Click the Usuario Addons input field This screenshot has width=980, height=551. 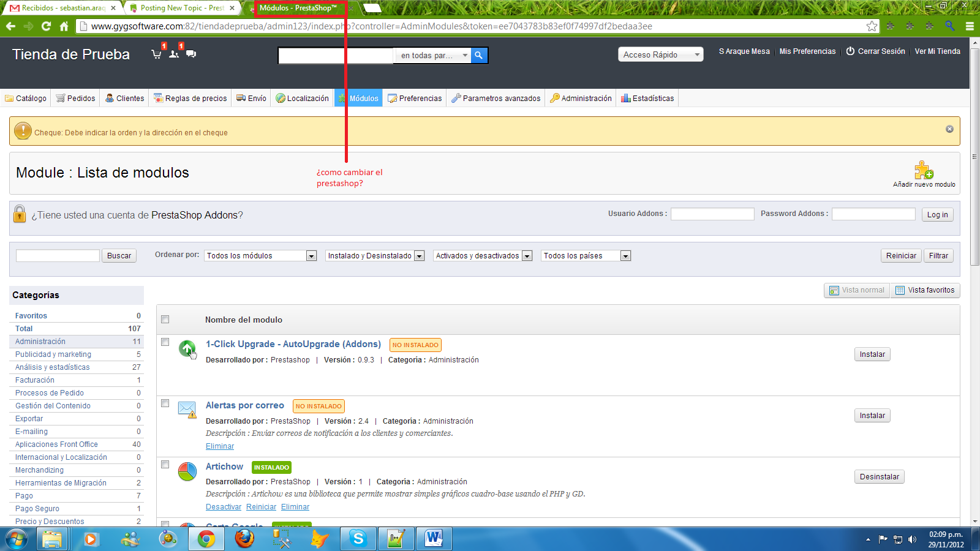[712, 214]
